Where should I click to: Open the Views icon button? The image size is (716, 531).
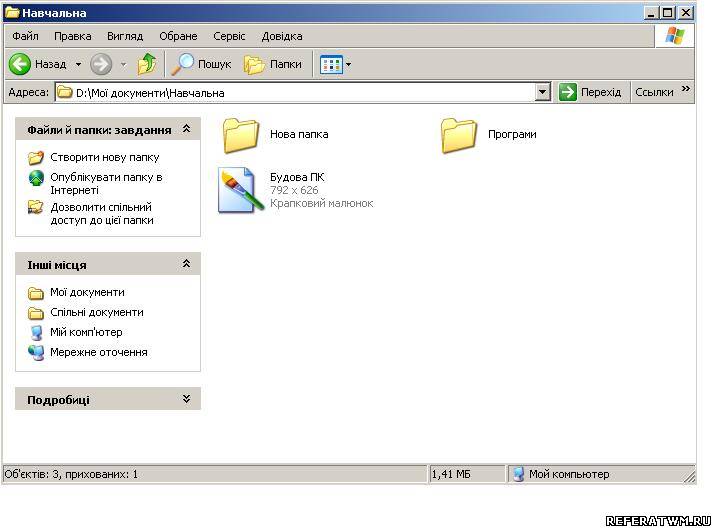pos(331,64)
